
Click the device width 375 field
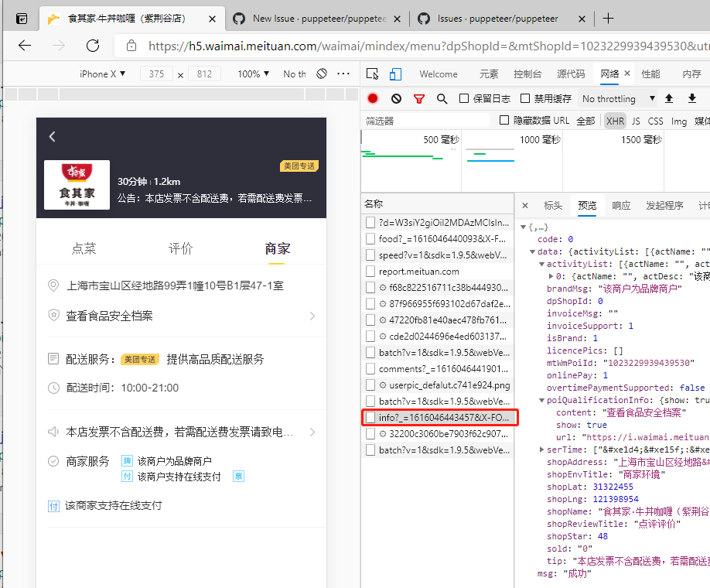pyautogui.click(x=157, y=73)
